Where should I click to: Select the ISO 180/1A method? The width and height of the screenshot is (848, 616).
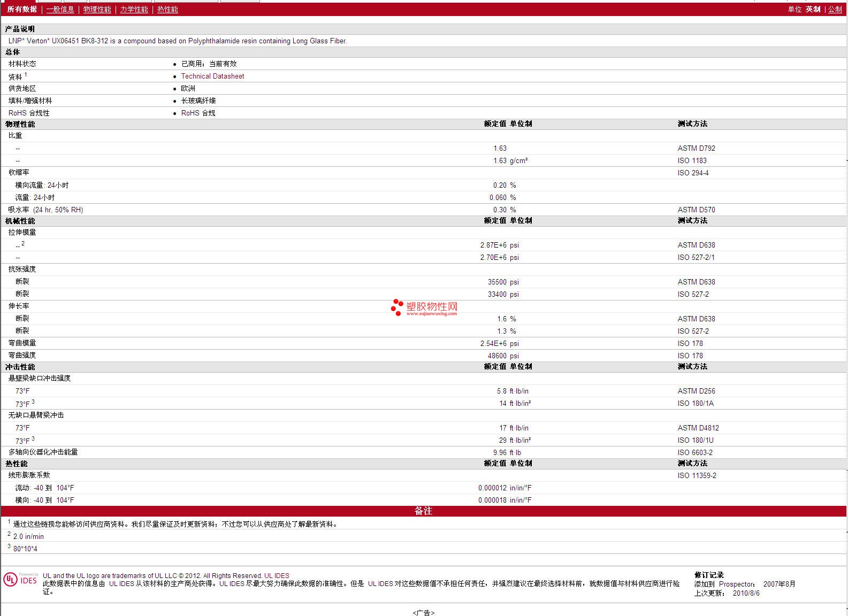pos(696,403)
